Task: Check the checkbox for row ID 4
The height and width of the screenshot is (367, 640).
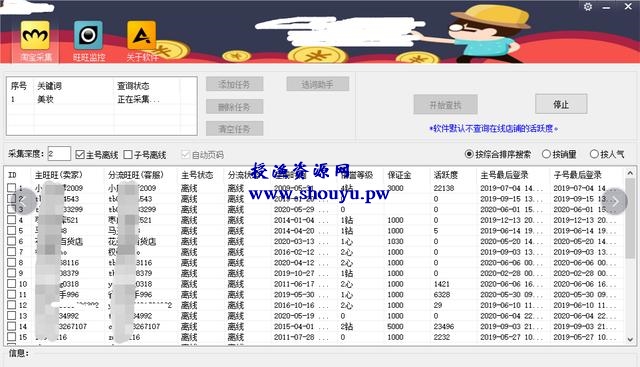Action: click(11, 220)
